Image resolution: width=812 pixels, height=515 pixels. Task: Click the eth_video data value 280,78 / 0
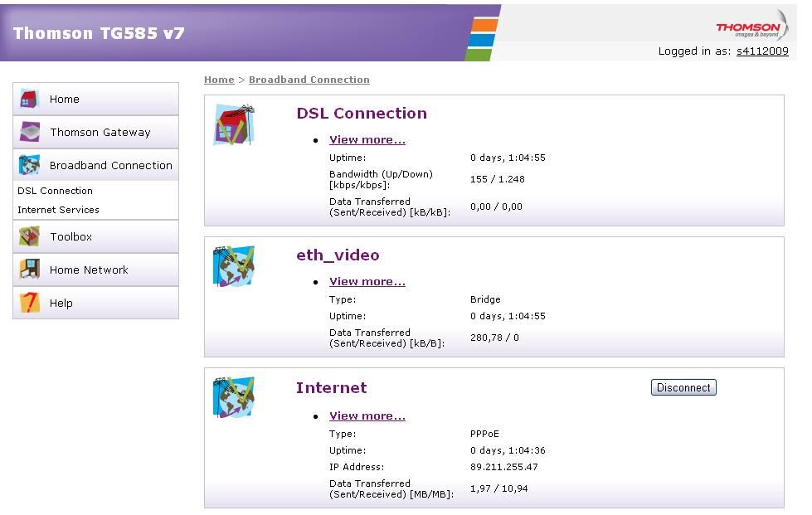[494, 338]
